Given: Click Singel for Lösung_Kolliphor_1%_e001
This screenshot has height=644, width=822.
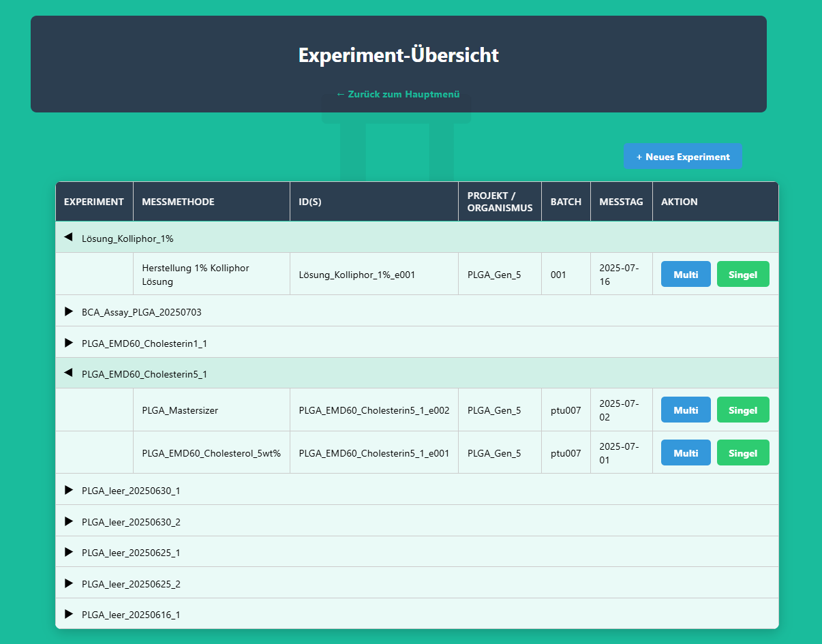Looking at the screenshot, I should tap(743, 274).
